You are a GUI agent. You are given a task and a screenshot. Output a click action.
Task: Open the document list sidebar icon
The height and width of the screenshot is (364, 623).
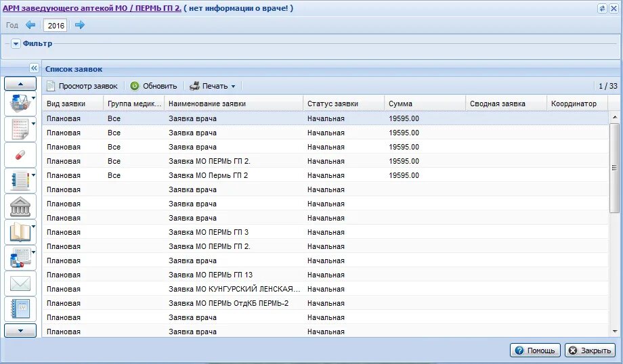pos(20,129)
